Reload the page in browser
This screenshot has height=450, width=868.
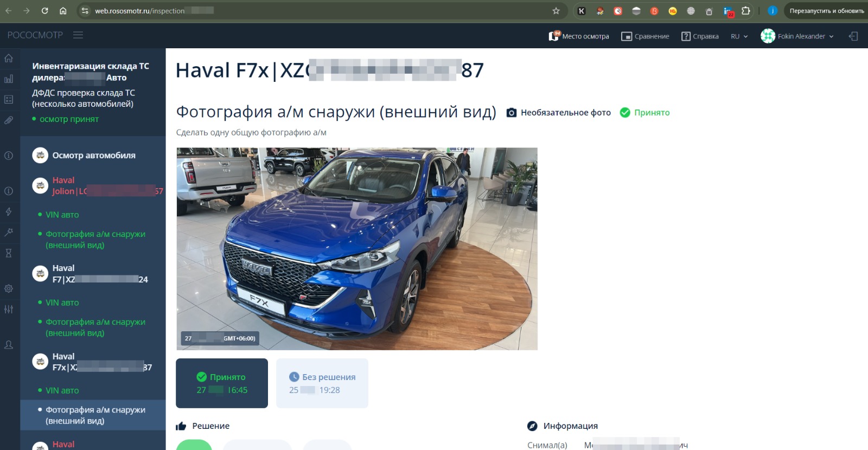click(45, 11)
